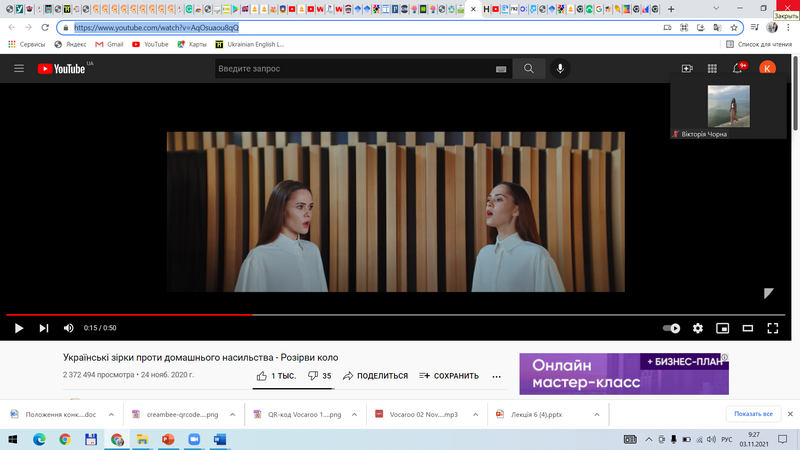Open YouTube notifications bell

737,68
